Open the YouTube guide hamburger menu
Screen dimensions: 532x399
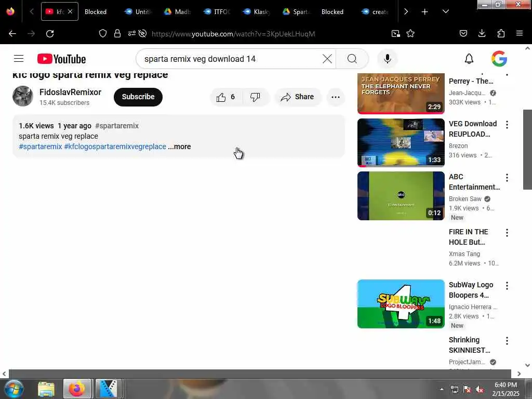pos(19,59)
